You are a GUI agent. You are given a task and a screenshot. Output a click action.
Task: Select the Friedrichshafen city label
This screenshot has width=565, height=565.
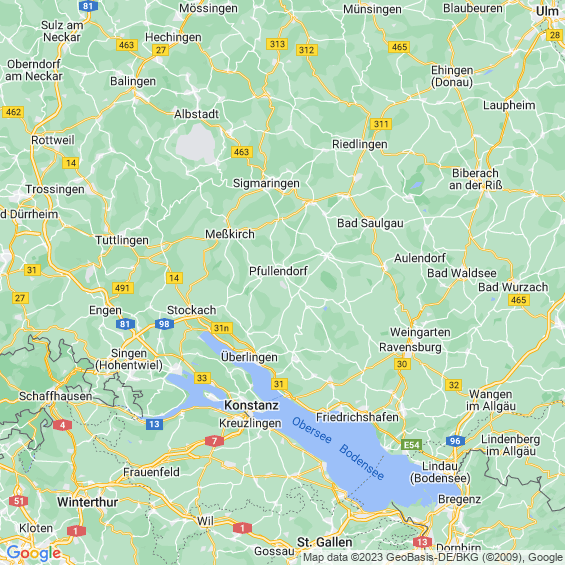coord(357,417)
